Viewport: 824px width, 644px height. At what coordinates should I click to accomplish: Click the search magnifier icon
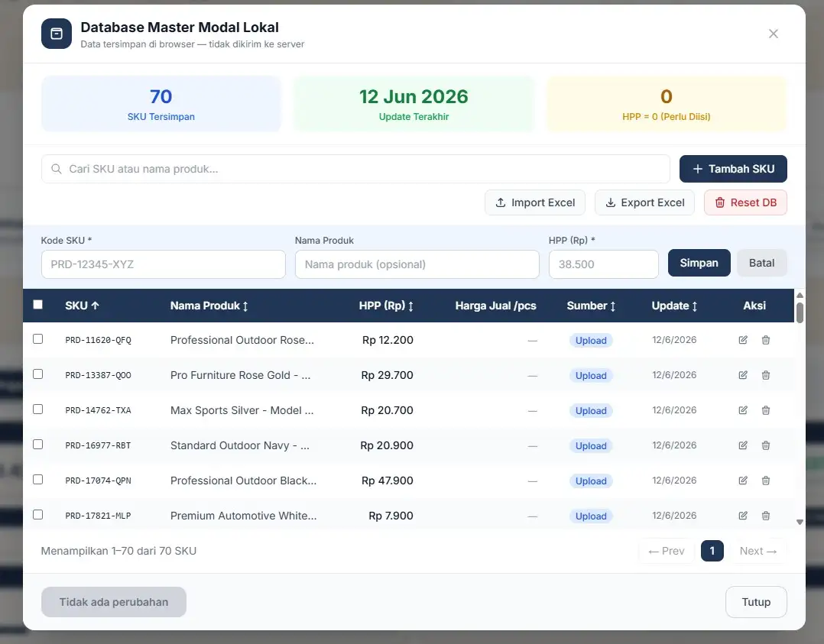pos(57,169)
